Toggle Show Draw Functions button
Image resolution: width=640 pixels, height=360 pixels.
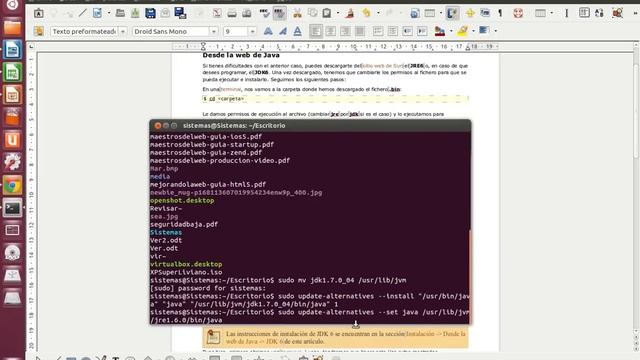[x=452, y=13]
